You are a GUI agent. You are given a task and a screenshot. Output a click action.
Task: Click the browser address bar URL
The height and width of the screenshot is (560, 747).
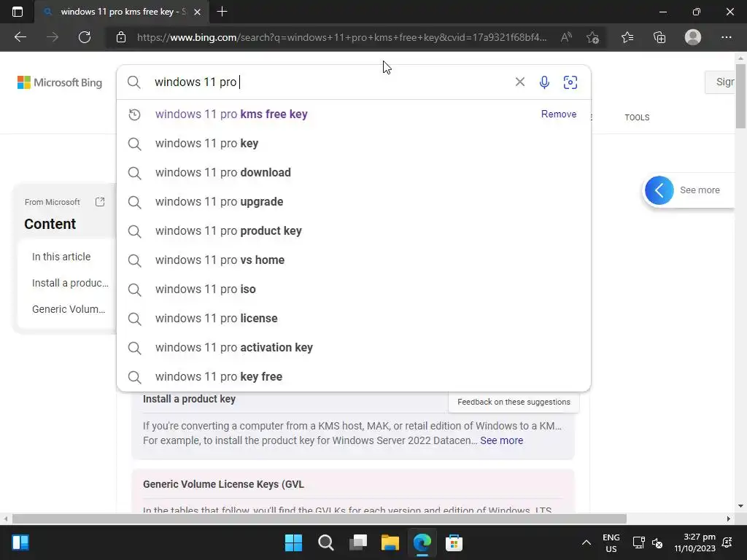[342, 37]
